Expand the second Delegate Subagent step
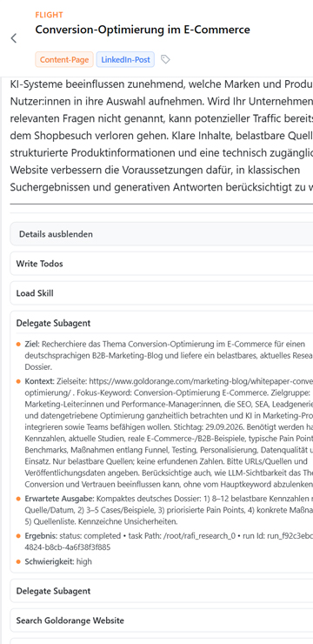The height and width of the screenshot is (644, 313). pos(161,591)
